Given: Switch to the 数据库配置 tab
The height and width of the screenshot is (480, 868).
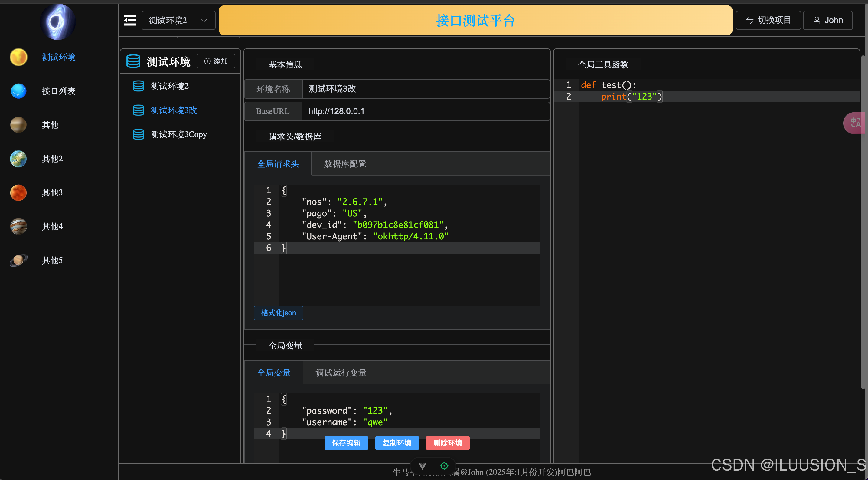Looking at the screenshot, I should pyautogui.click(x=345, y=164).
